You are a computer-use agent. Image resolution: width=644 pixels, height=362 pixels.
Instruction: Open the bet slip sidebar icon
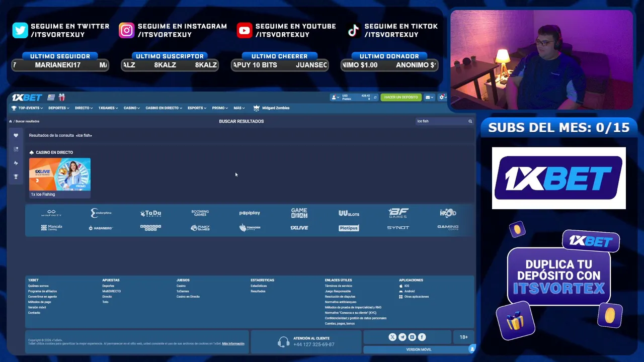16,149
